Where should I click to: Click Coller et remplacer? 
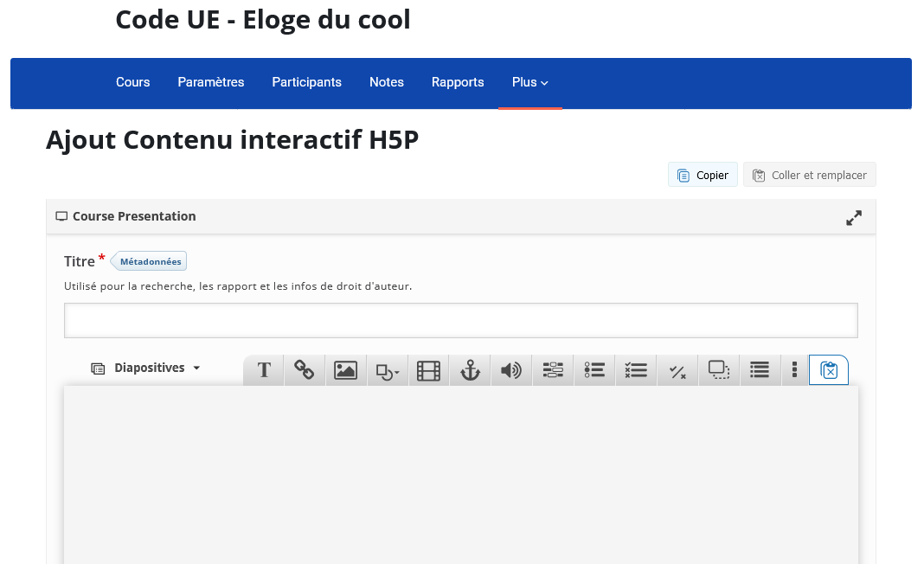click(x=809, y=174)
